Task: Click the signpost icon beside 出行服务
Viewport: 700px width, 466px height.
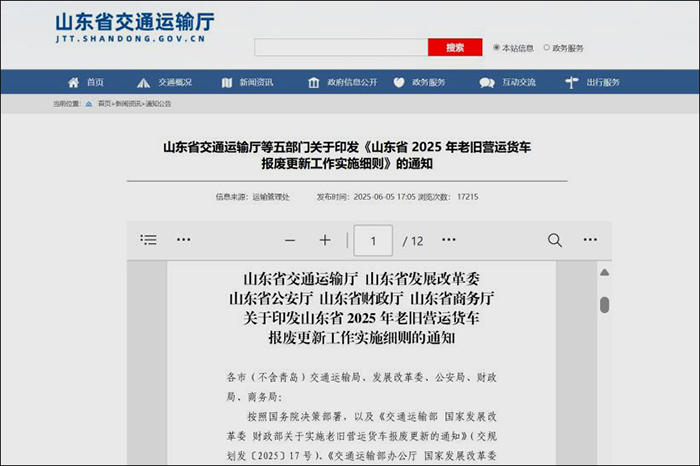Action: click(x=571, y=83)
